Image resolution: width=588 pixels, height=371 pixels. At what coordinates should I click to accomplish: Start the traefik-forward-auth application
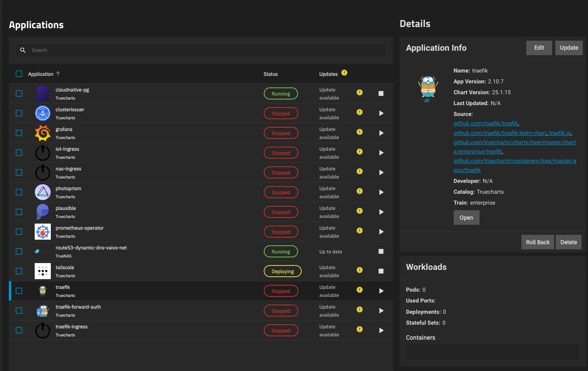tap(381, 311)
